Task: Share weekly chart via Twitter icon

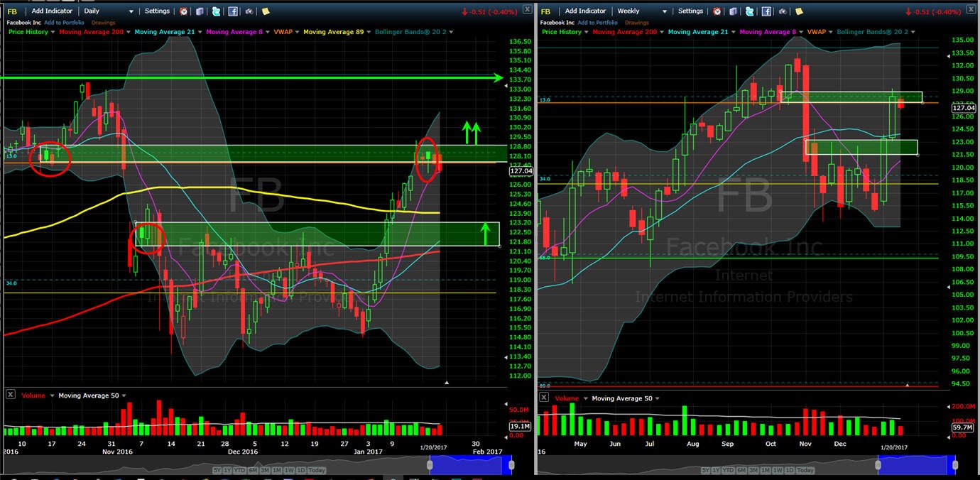Action: [749, 11]
